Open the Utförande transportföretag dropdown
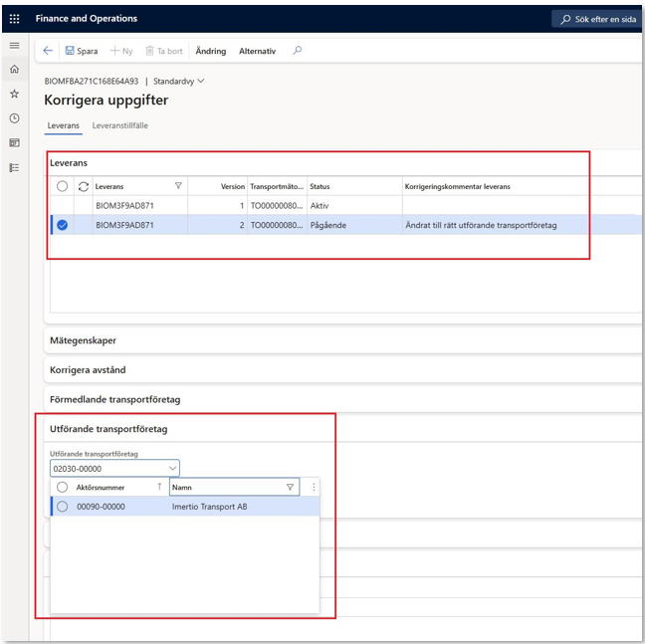The height and width of the screenshot is (644, 645). pos(173,468)
